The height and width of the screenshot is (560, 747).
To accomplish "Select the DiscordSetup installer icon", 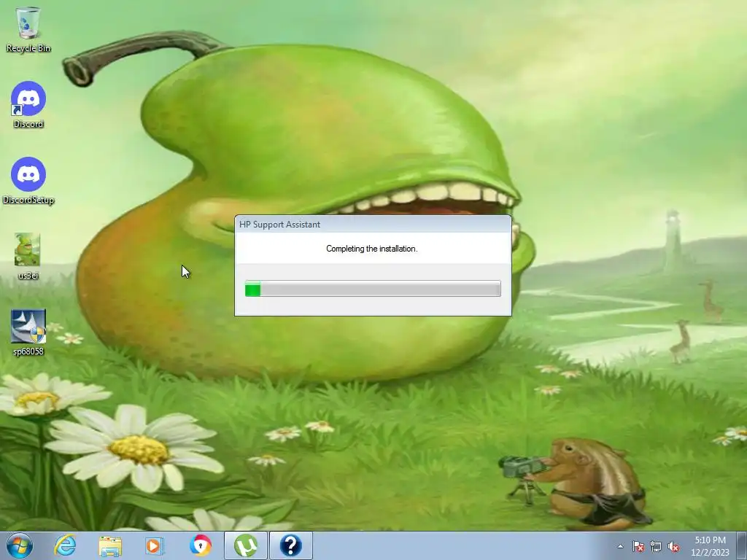I will (x=28, y=181).
